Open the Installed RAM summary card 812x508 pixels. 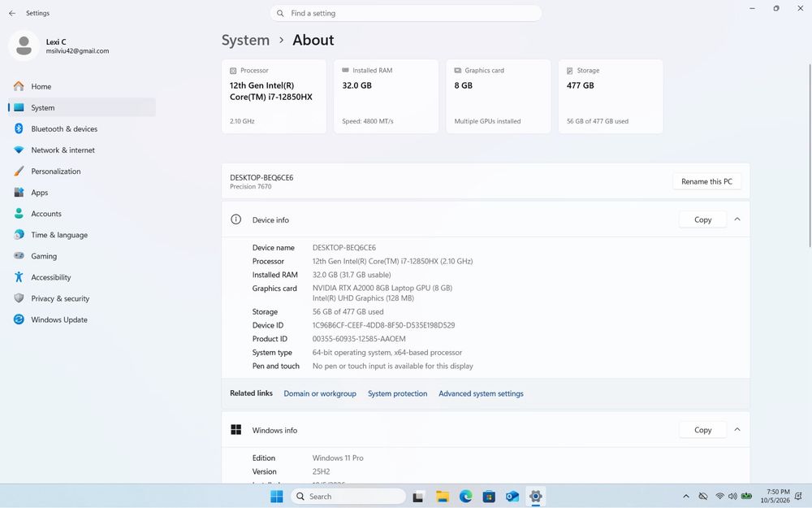pyautogui.click(x=386, y=97)
